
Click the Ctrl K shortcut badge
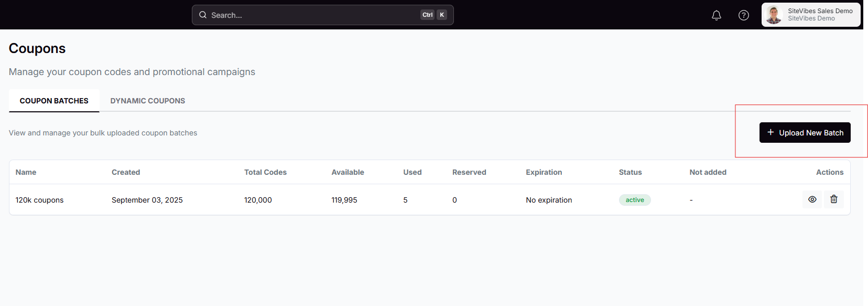click(433, 15)
